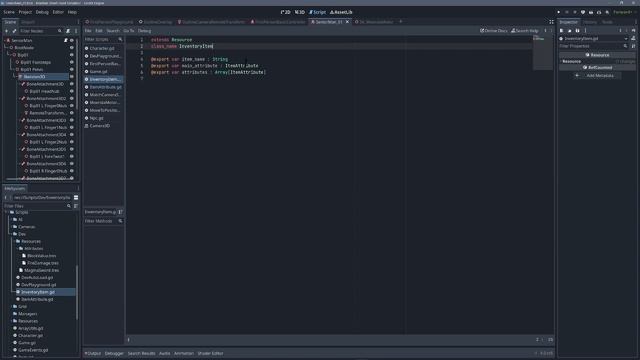Click the Search Help button
Viewport: 640px width, 360px height.
coord(525,31)
